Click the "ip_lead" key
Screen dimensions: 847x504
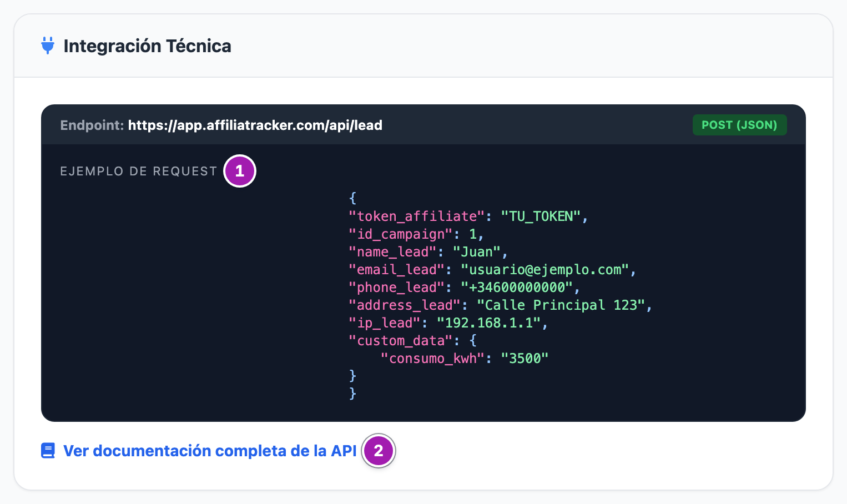click(x=385, y=323)
